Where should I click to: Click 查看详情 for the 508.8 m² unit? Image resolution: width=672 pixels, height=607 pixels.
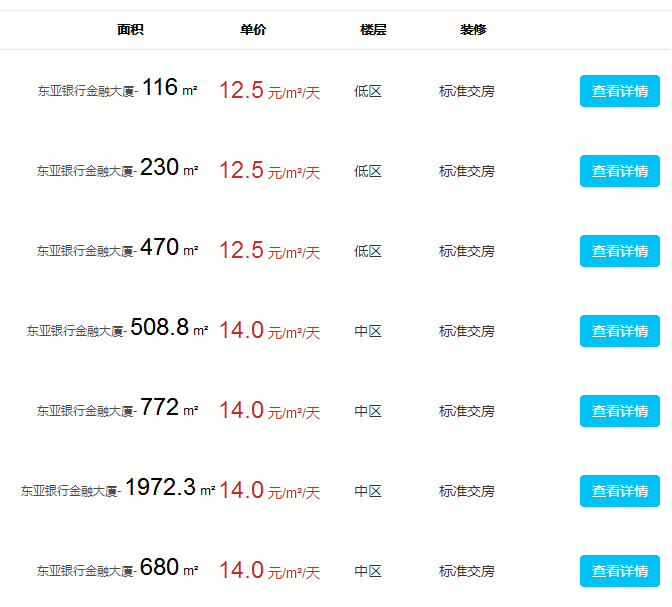point(619,331)
